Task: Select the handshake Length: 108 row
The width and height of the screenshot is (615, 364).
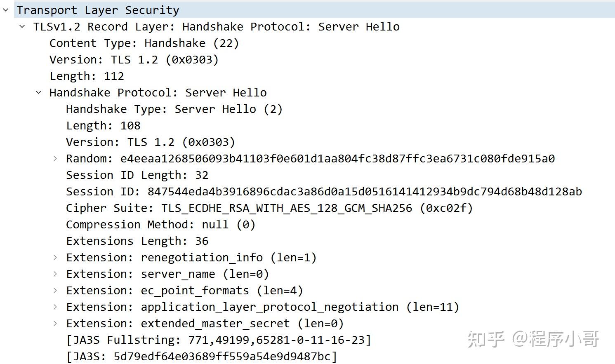Action: tap(103, 126)
